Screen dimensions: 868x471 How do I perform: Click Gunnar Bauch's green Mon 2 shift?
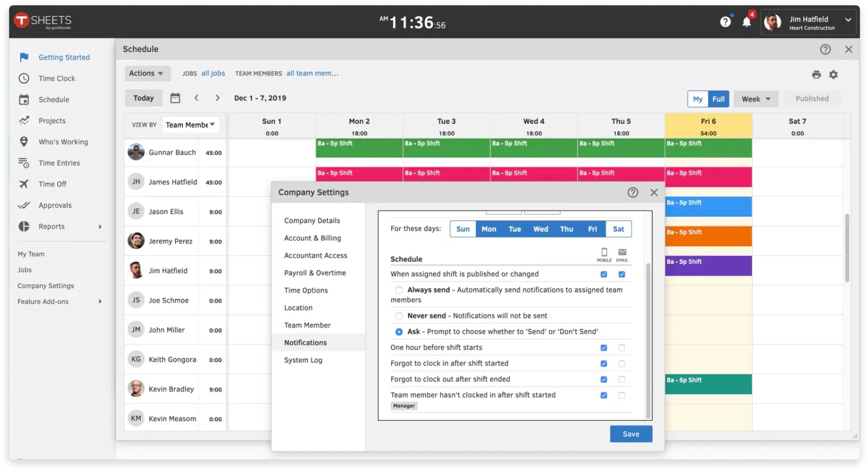pyautogui.click(x=359, y=148)
